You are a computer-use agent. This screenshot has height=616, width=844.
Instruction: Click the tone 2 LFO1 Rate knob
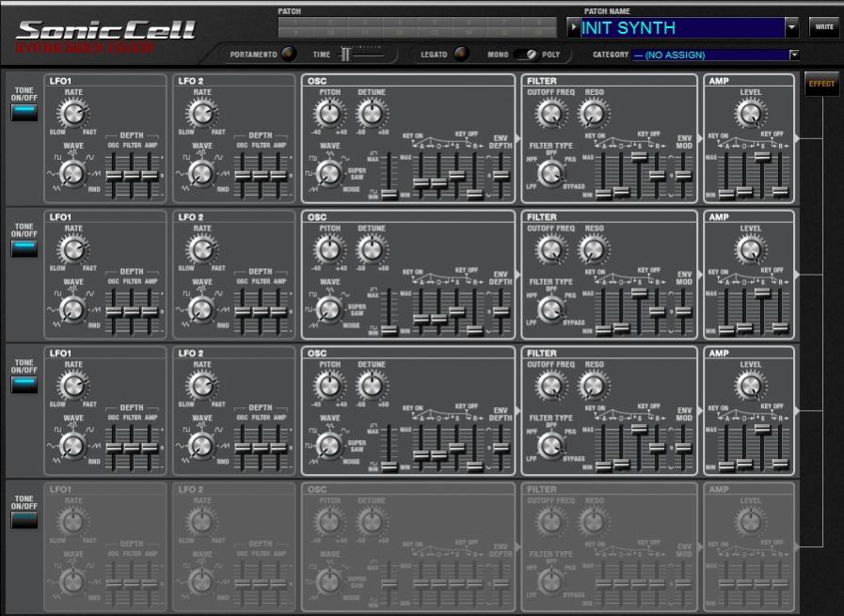coord(72,249)
